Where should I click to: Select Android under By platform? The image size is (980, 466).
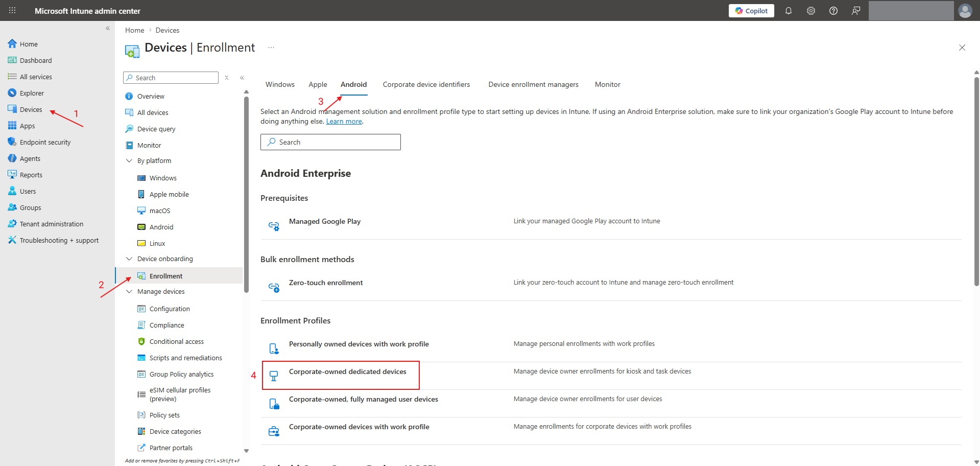coord(161,227)
